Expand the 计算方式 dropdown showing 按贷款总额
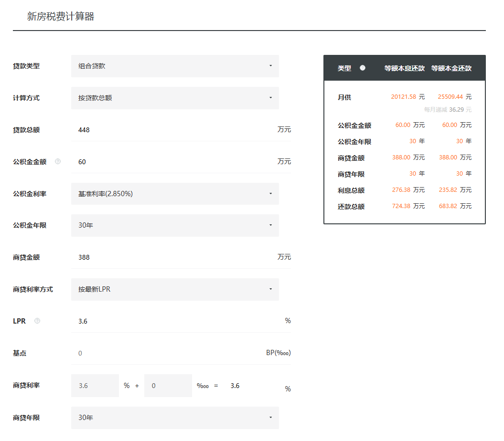Screen dimensions: 504x441 pos(175,98)
